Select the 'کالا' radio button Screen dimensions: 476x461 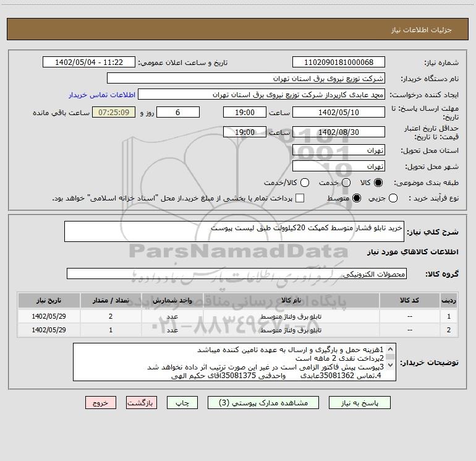pos(378,183)
